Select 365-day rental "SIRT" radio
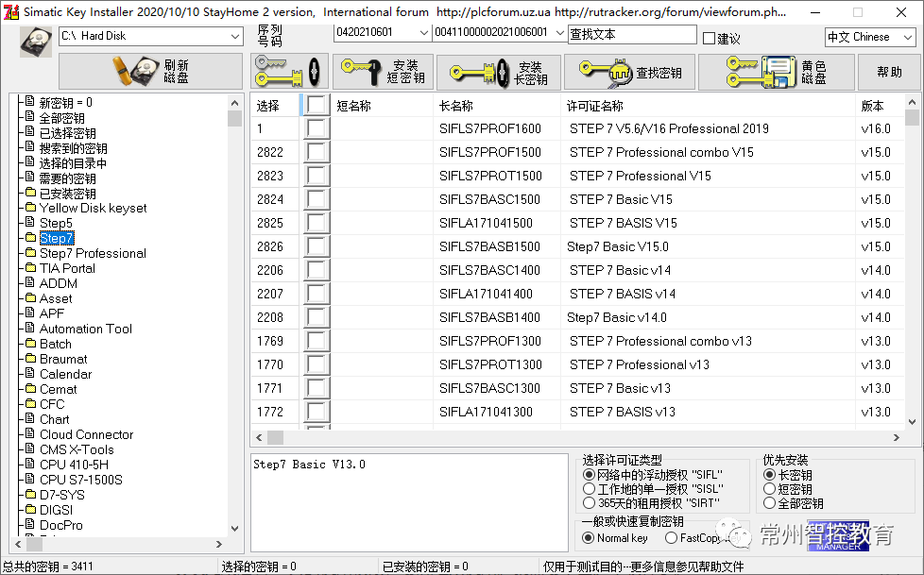924x575 pixels. click(x=589, y=502)
